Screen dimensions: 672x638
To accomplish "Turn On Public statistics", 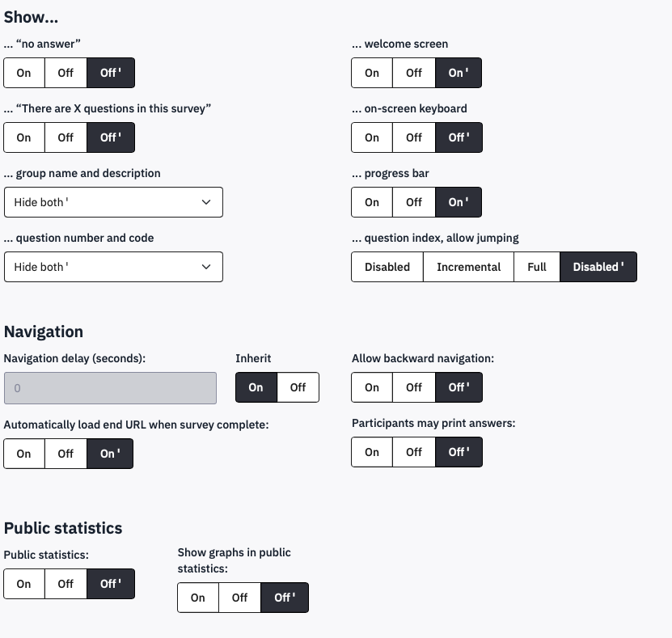I will (x=24, y=584).
